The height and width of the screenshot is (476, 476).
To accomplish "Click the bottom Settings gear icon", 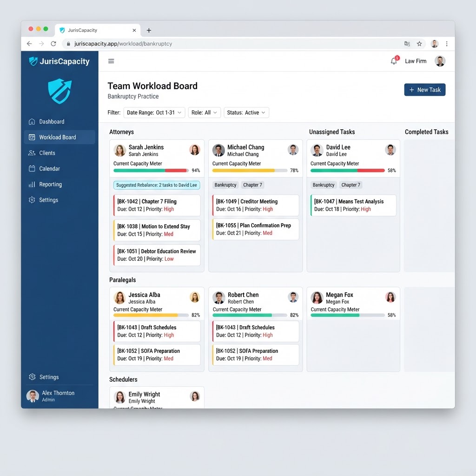I will tap(32, 377).
